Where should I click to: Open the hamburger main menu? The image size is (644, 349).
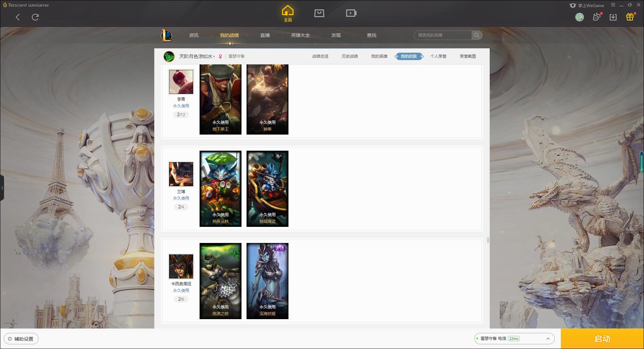point(613,5)
